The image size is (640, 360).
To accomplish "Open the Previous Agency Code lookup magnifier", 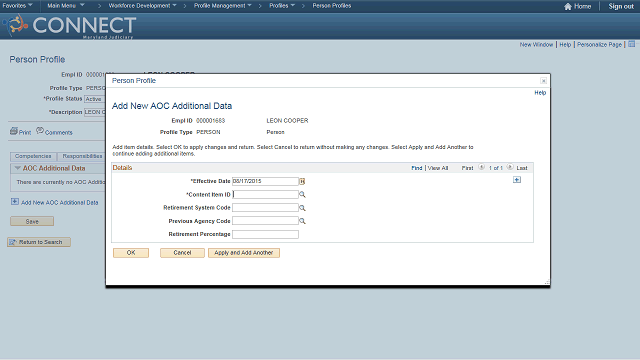I will 302,221.
